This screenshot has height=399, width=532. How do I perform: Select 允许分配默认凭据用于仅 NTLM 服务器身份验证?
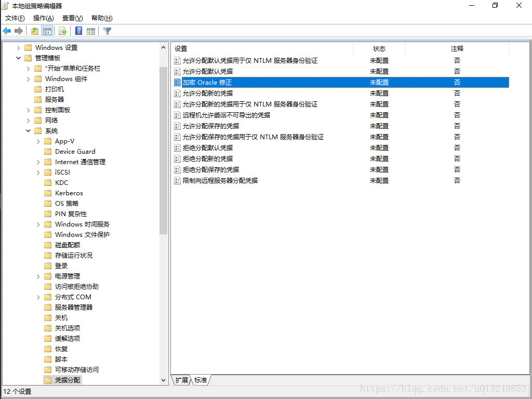pyautogui.click(x=250, y=61)
